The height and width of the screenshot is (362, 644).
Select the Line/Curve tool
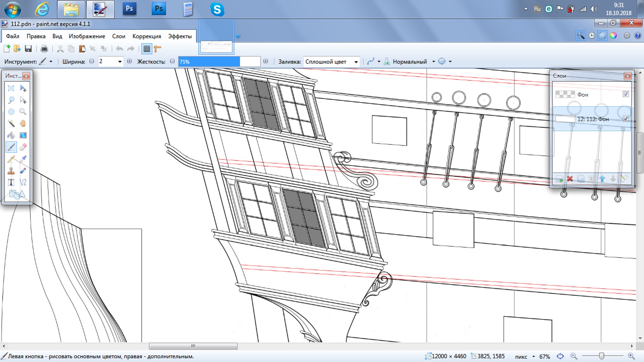pyautogui.click(x=23, y=182)
